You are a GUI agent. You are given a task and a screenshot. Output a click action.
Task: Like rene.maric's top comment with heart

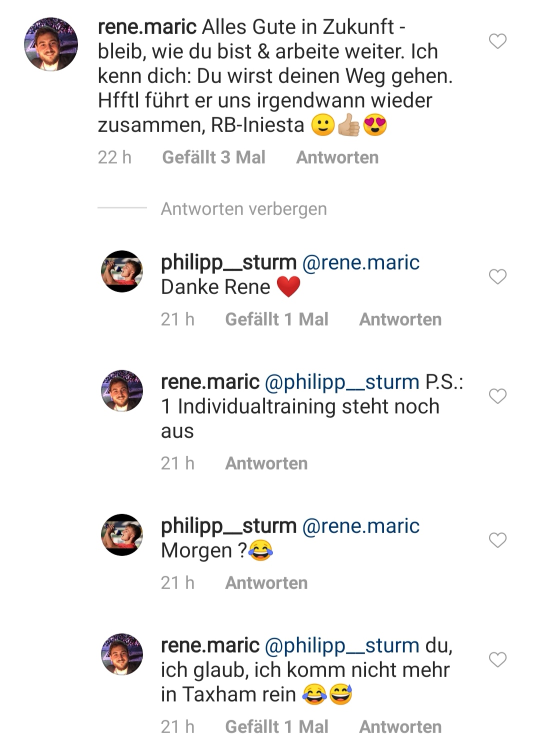(x=497, y=41)
